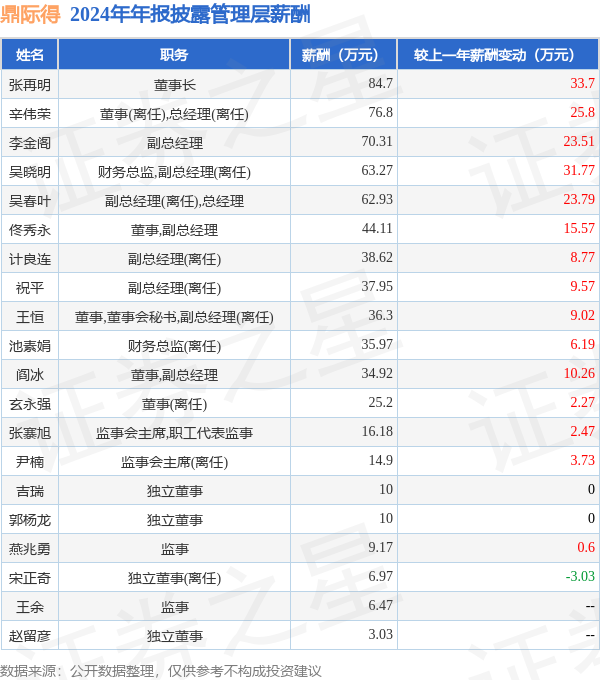Click salary value 62.93
Viewport: 600px width, 680px height.
[377, 199]
